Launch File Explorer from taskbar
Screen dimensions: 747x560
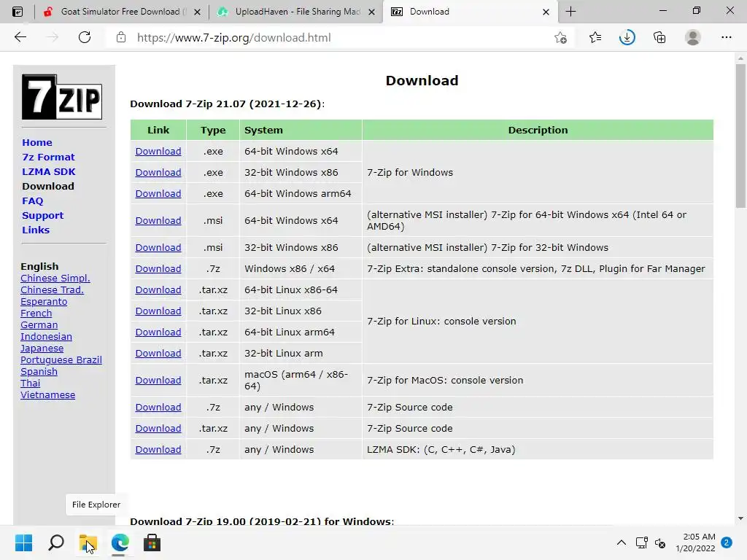(88, 542)
